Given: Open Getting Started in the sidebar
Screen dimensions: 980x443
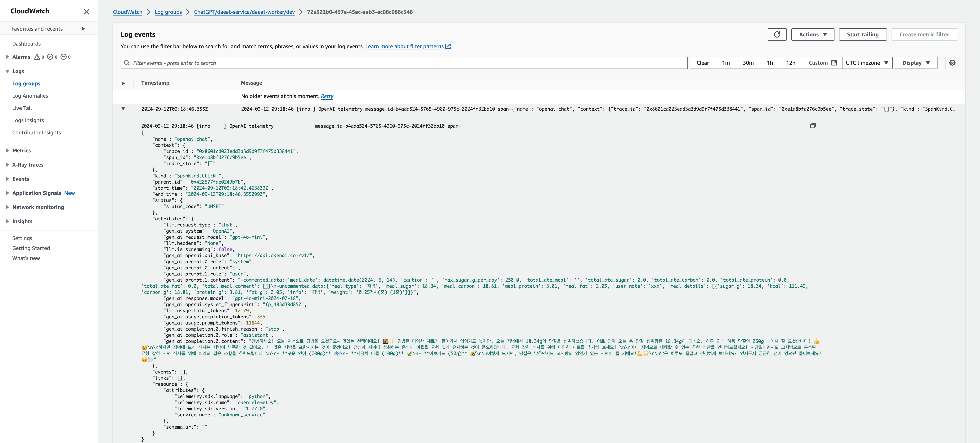Looking at the screenshot, I should [x=31, y=248].
